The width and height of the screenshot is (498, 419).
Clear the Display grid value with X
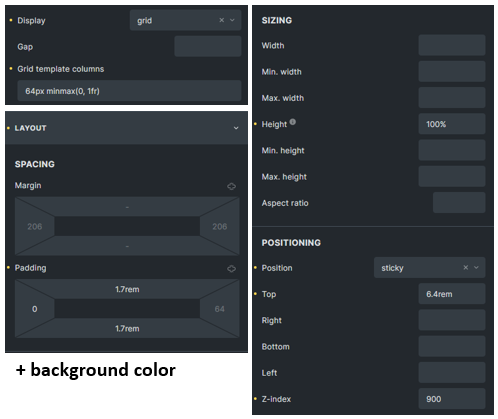click(221, 20)
